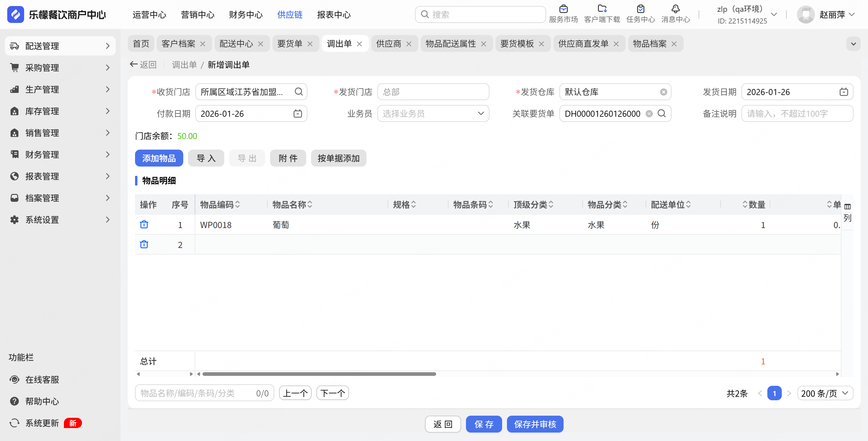The image size is (868, 441).
Task: Click the 添加物品 button
Action: pos(159,158)
